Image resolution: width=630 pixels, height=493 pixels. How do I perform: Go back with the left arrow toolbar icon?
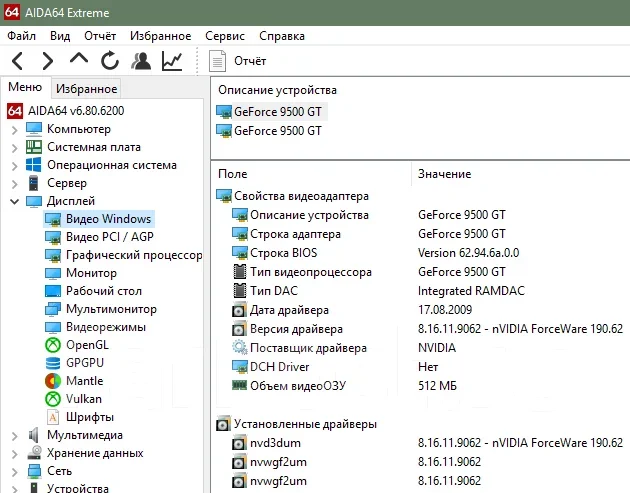pos(17,61)
